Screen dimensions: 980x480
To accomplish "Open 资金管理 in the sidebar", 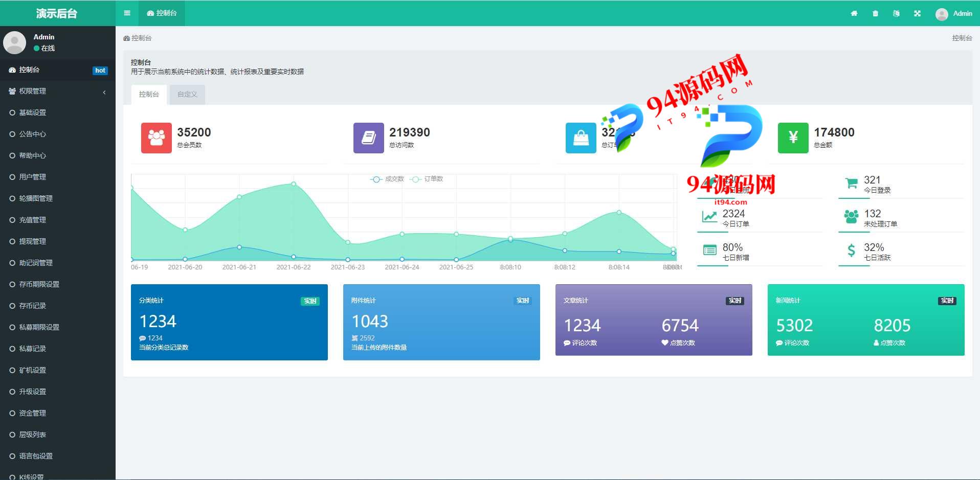I will [x=58, y=414].
